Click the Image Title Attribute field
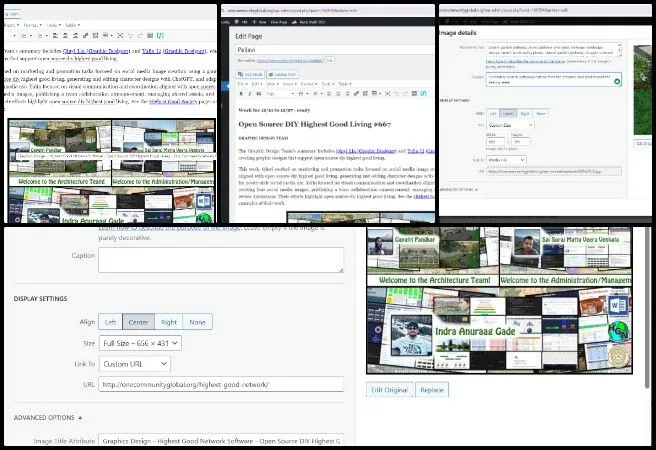Screen dimensions: 656x450 tap(220, 440)
